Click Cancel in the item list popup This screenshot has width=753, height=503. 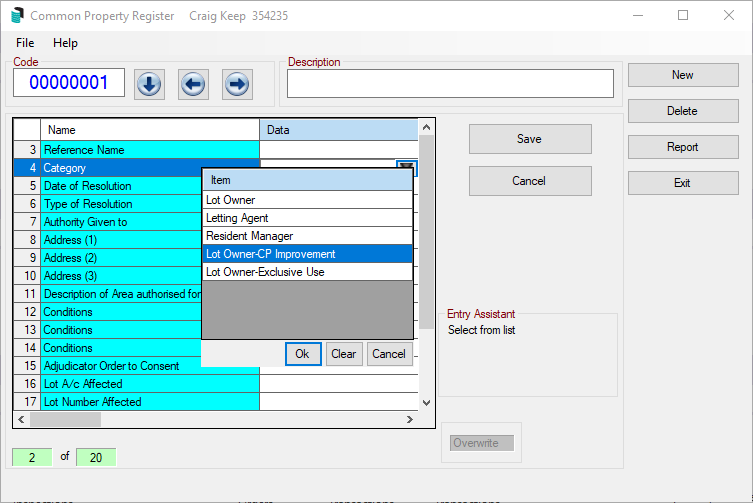[389, 354]
